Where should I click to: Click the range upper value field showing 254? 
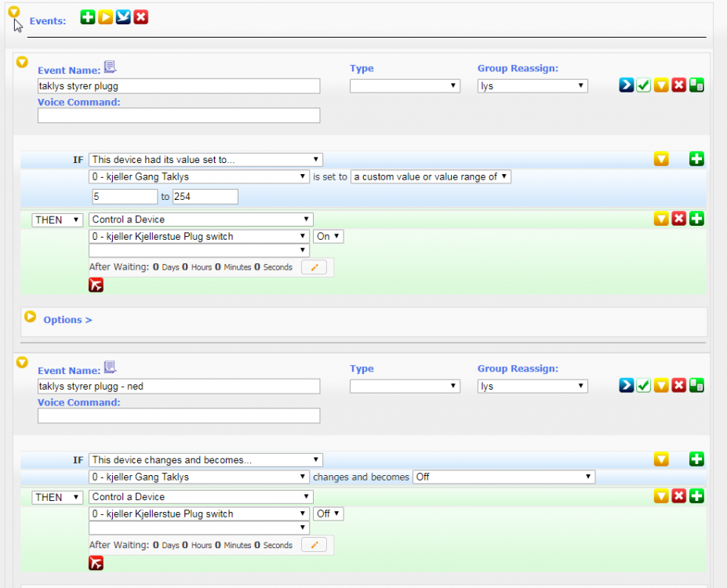pos(205,196)
